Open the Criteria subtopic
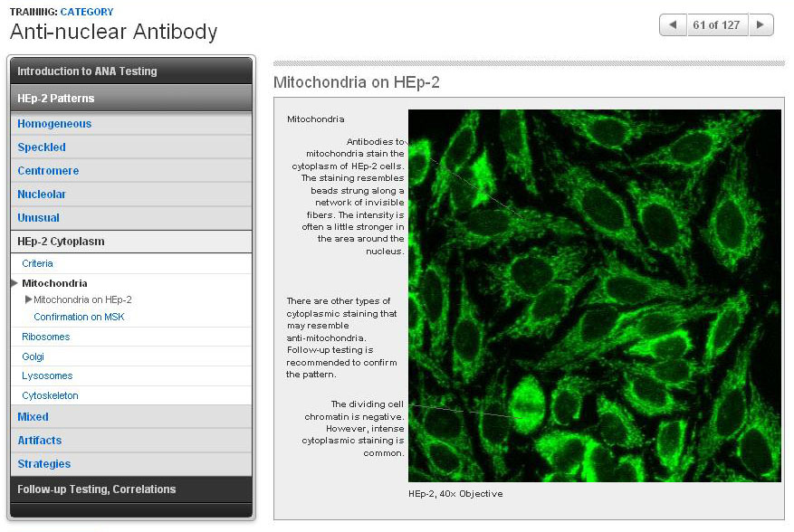Image resolution: width=794 pixels, height=532 pixels. click(37, 264)
